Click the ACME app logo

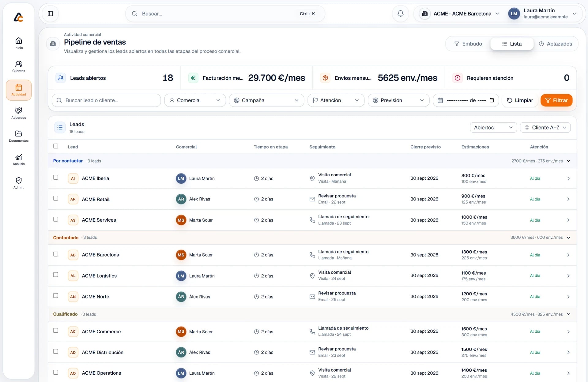point(18,17)
